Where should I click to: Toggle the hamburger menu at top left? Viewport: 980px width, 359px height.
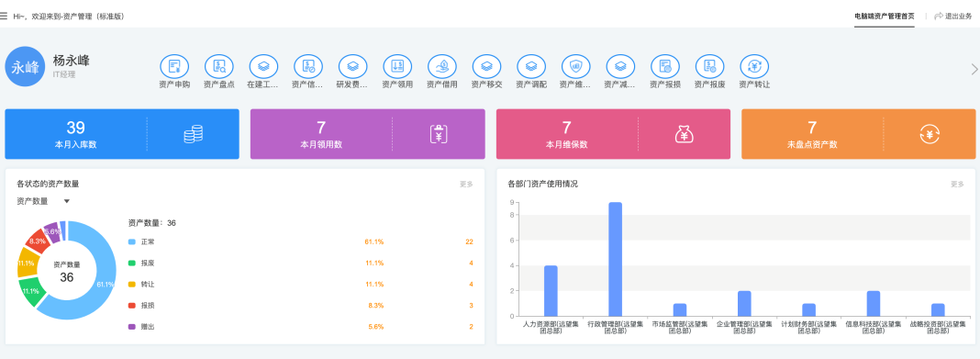[x=4, y=17]
